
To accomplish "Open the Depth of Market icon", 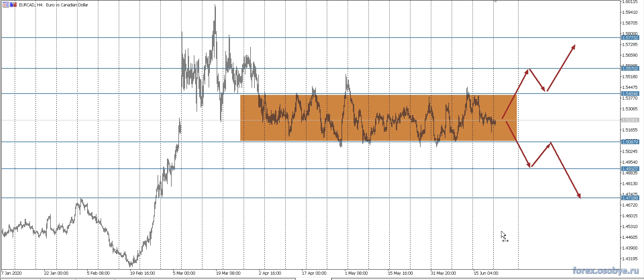I will pos(13,5).
